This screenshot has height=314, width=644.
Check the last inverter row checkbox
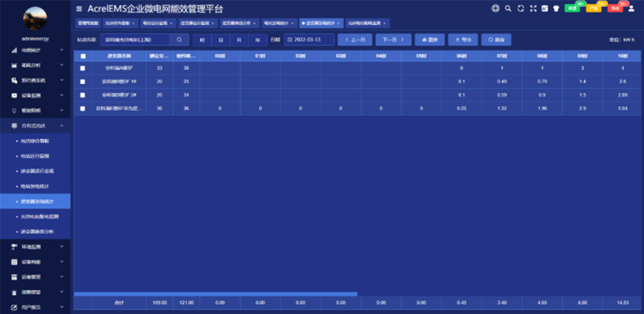(82, 108)
